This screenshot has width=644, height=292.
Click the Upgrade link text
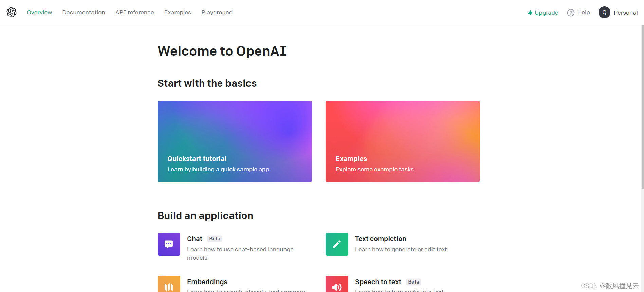(546, 13)
